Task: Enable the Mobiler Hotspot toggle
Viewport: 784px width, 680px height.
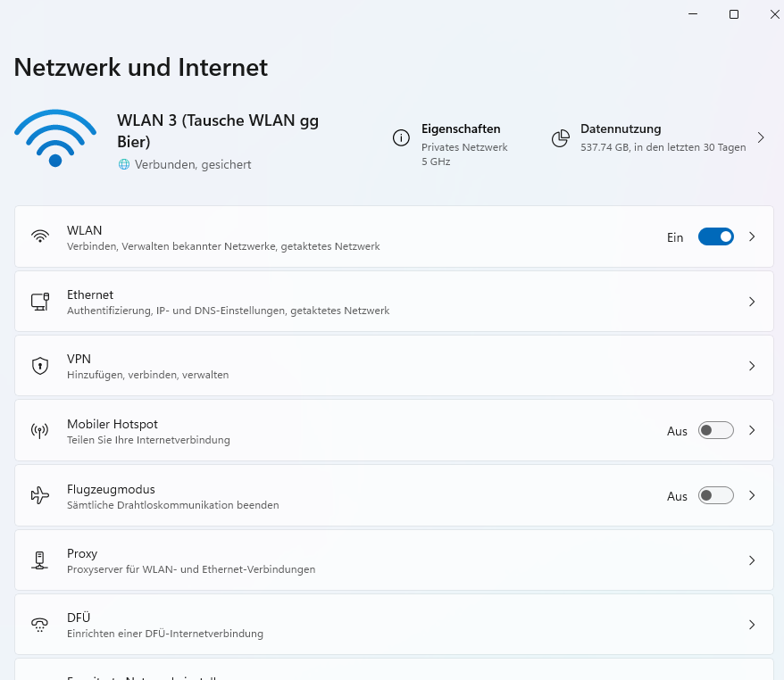Action: tap(715, 430)
